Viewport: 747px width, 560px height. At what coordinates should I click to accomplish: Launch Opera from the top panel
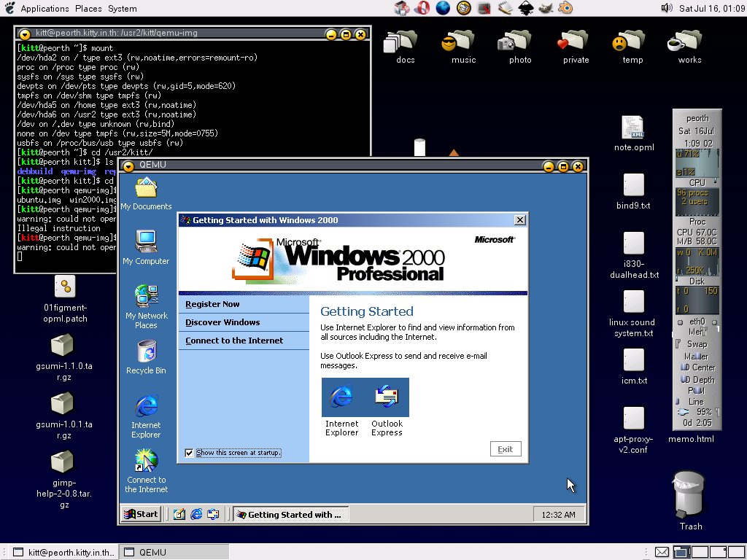click(x=422, y=8)
